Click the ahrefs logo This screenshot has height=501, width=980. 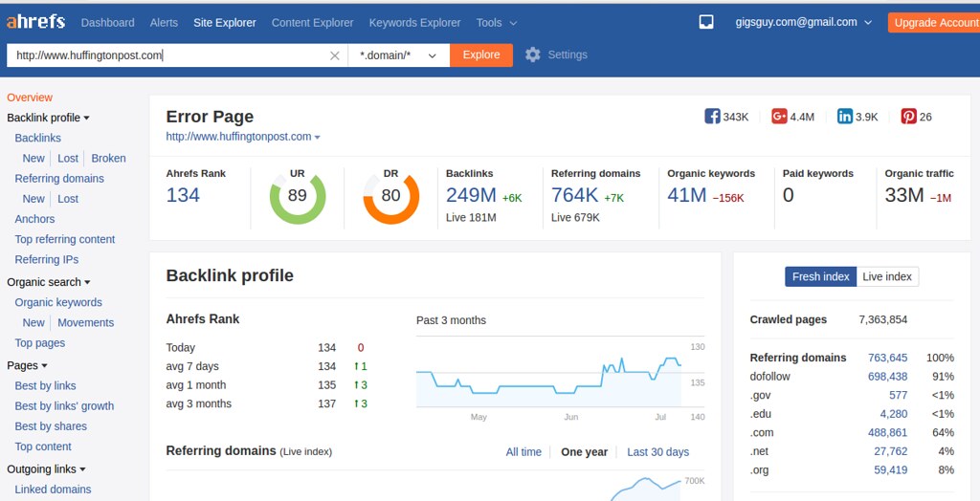[35, 22]
